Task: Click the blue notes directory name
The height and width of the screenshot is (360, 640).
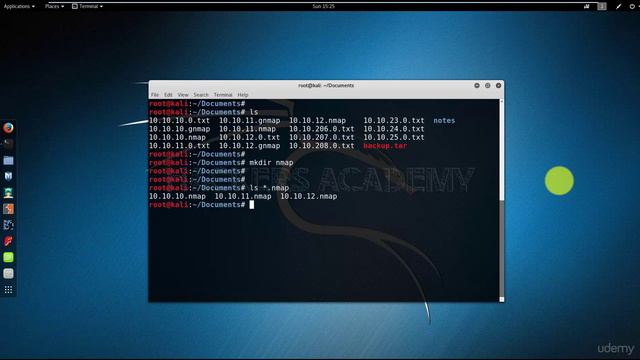Action: [444, 120]
